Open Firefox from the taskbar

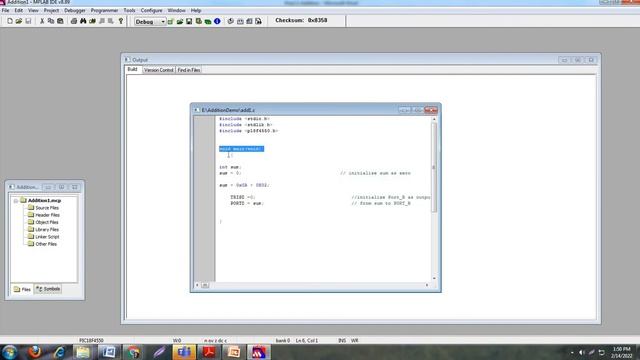(x=35, y=352)
